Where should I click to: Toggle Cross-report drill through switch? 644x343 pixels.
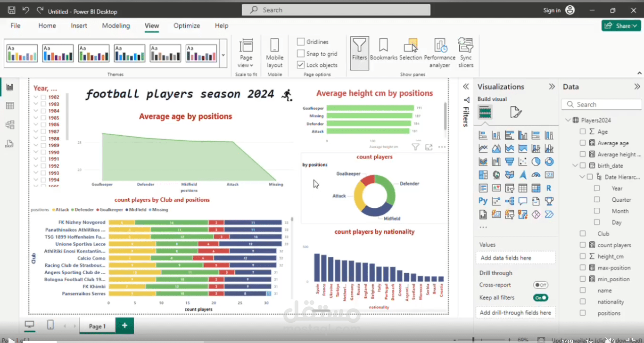540,285
